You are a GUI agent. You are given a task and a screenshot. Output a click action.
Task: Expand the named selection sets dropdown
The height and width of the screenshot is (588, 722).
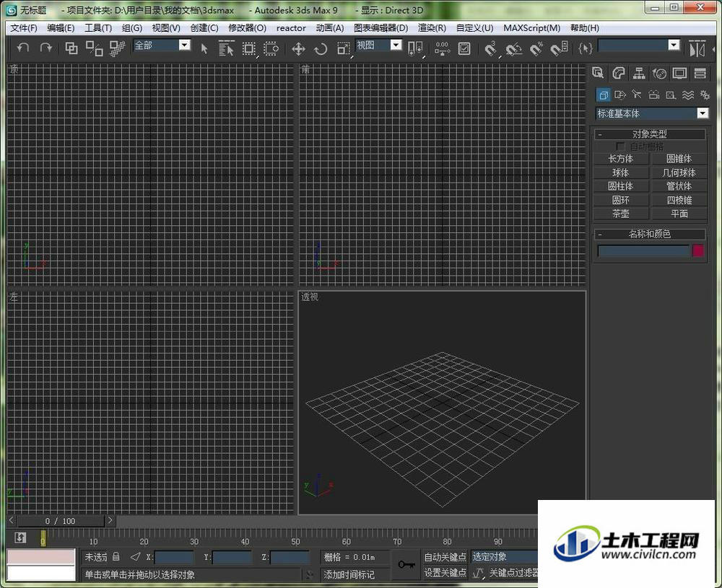pos(674,45)
